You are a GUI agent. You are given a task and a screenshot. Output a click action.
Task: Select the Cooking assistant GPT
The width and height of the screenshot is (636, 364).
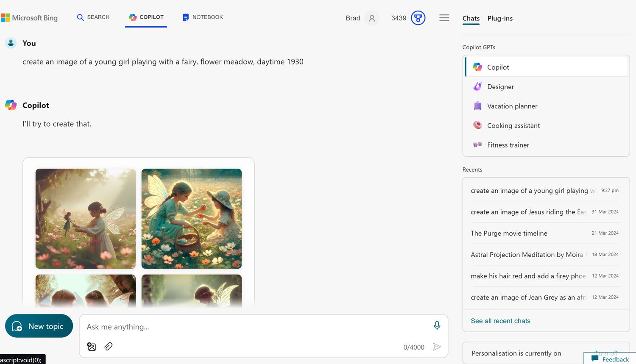point(513,125)
